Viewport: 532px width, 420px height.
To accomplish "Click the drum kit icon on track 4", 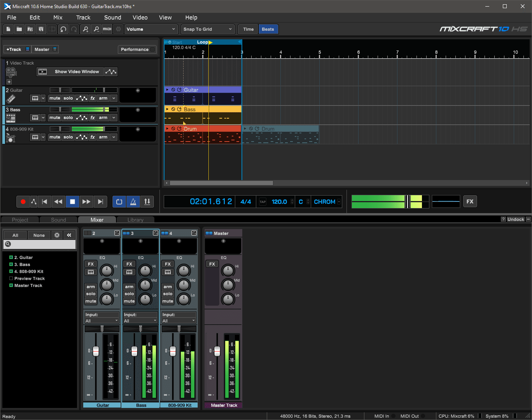I will 11,138.
